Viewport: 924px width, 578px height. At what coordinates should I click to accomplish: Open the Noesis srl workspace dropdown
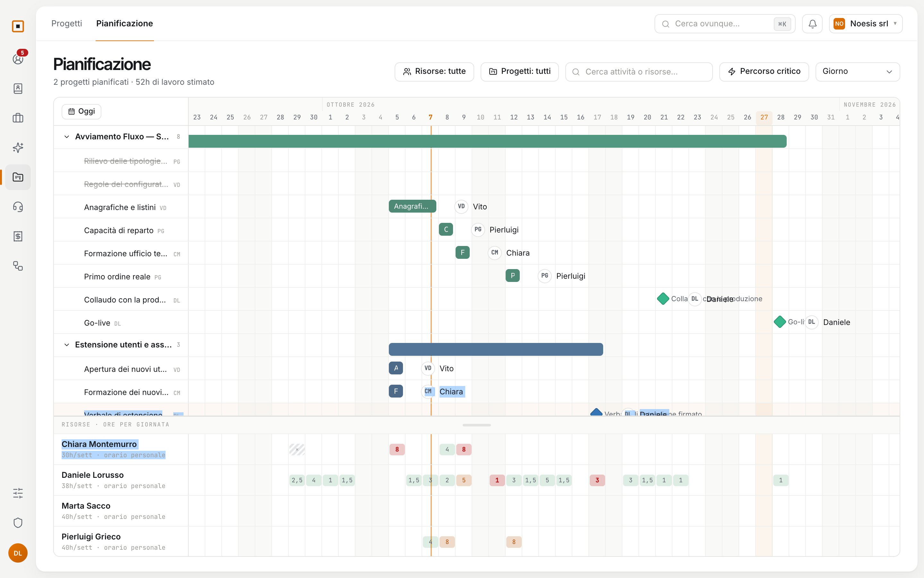[x=866, y=24]
